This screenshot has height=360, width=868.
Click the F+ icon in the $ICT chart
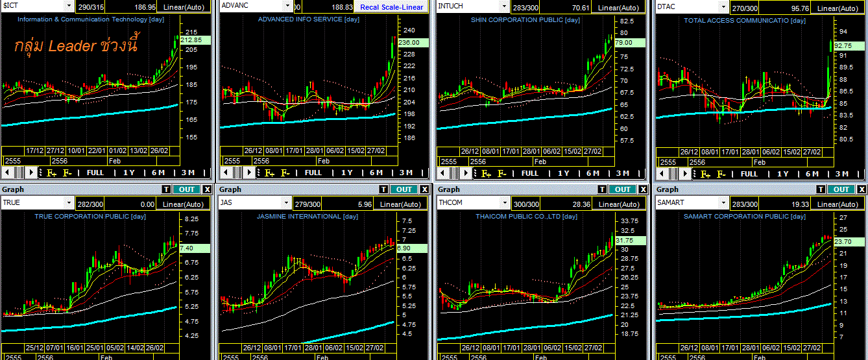[51, 173]
